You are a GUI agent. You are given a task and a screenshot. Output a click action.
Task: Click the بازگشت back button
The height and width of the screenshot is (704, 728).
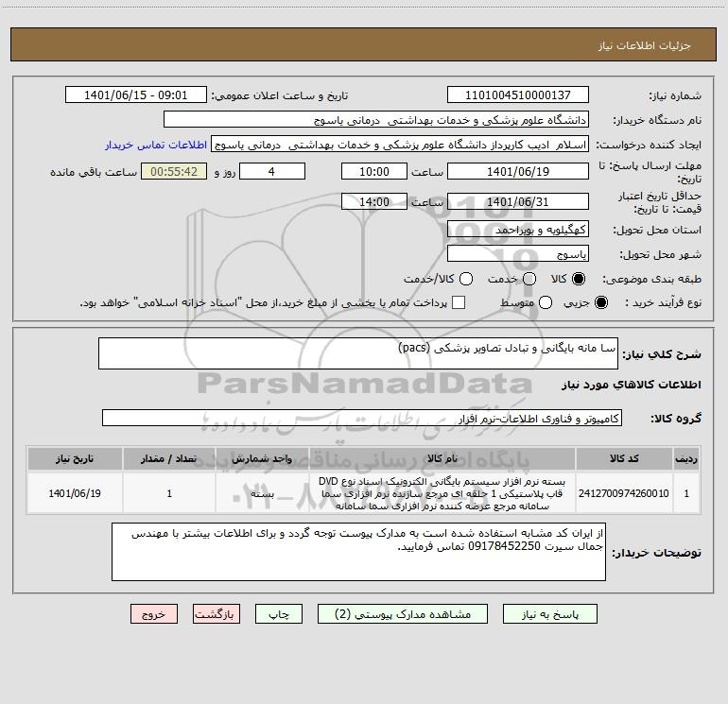[217, 614]
